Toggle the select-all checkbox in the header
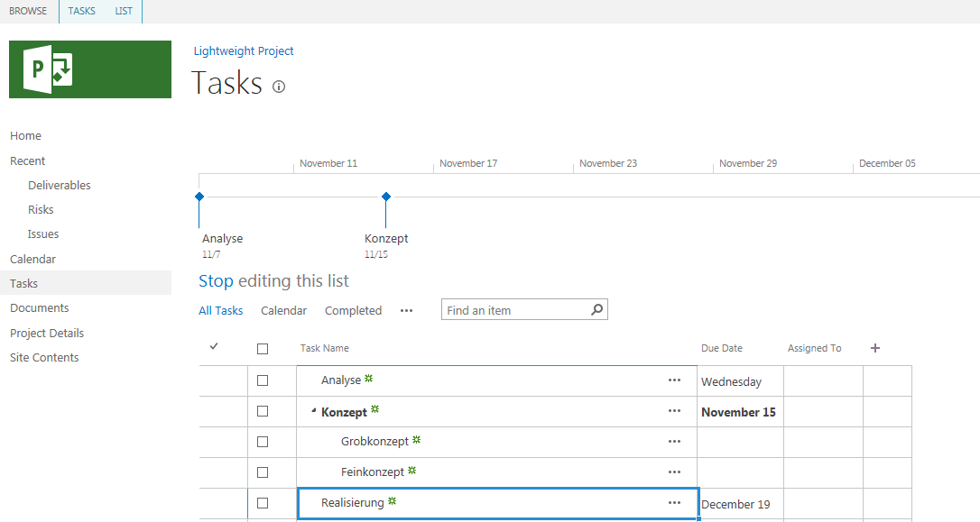Image resolution: width=980 pixels, height=522 pixels. pos(263,349)
